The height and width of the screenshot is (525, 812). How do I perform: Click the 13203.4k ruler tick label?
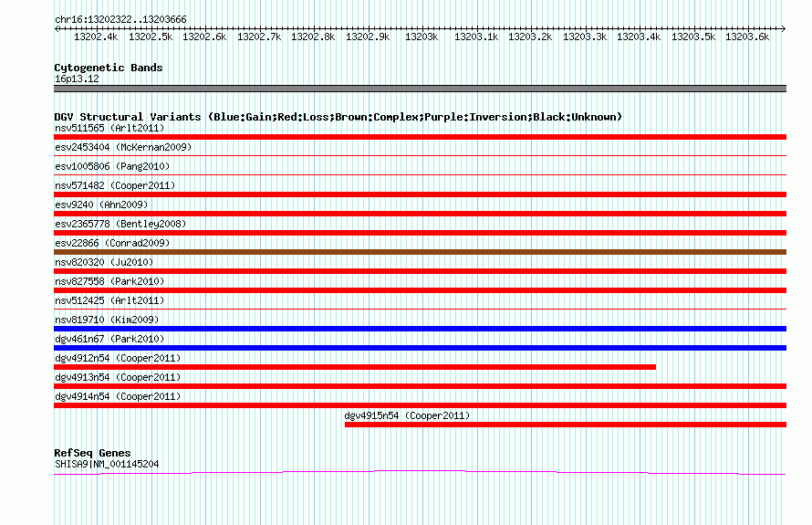click(639, 37)
